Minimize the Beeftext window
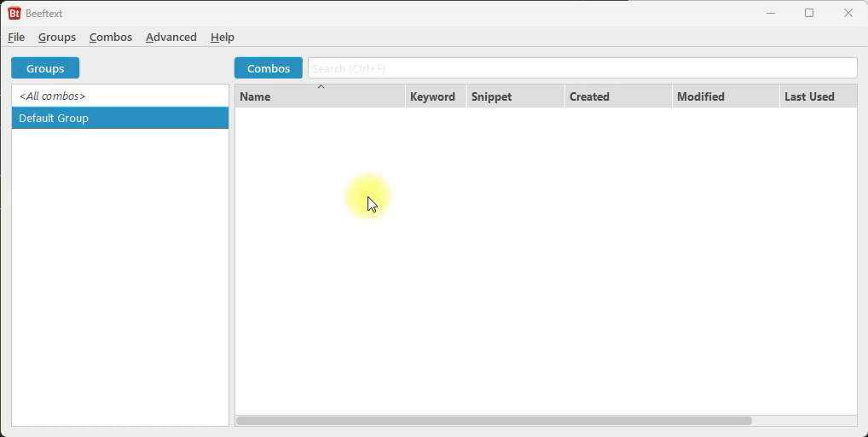The width and height of the screenshot is (868, 437). [771, 13]
